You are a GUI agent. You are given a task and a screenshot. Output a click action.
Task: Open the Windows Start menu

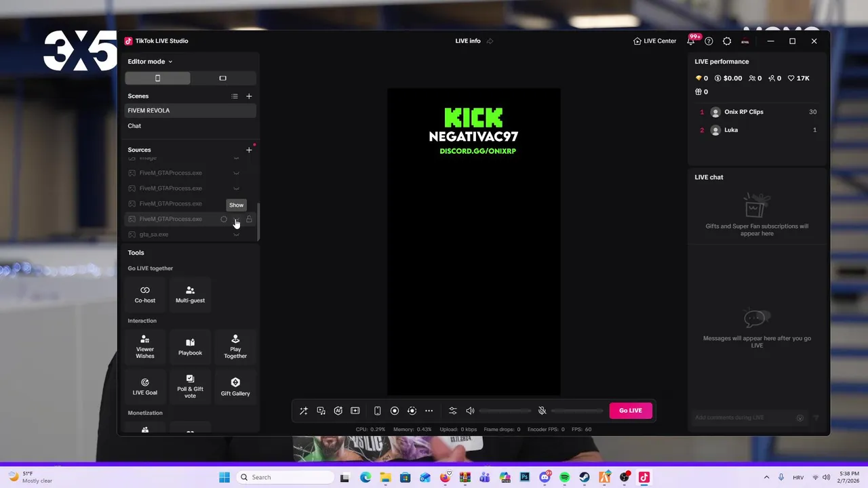224,477
